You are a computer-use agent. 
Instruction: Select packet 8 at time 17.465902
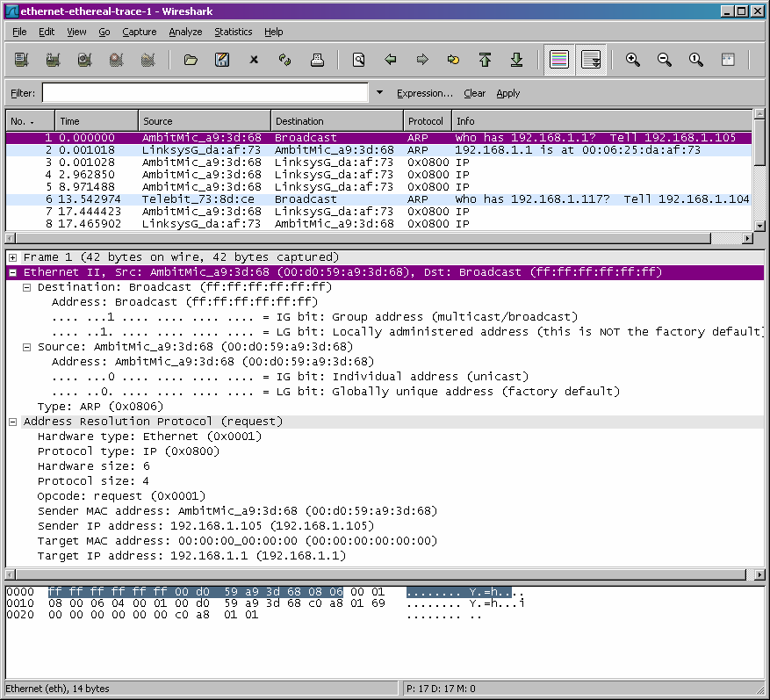378,224
